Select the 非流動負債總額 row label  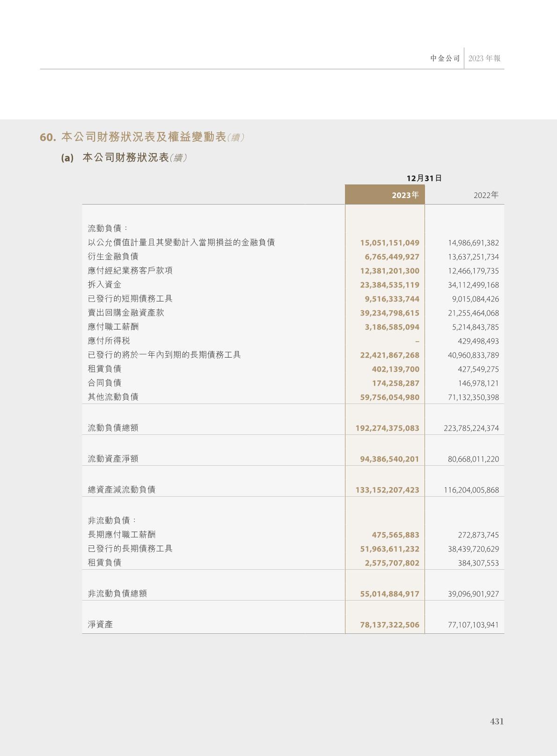click(x=117, y=594)
